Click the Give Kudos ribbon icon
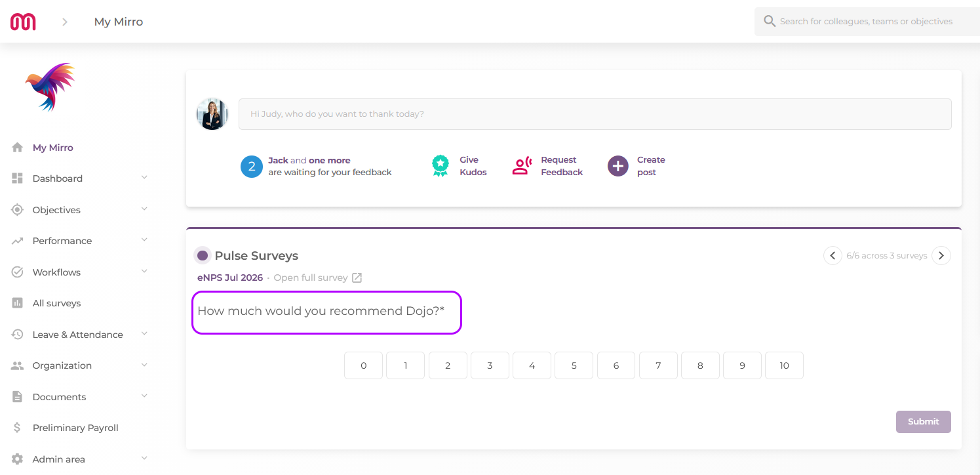This screenshot has width=980, height=475. pyautogui.click(x=441, y=166)
